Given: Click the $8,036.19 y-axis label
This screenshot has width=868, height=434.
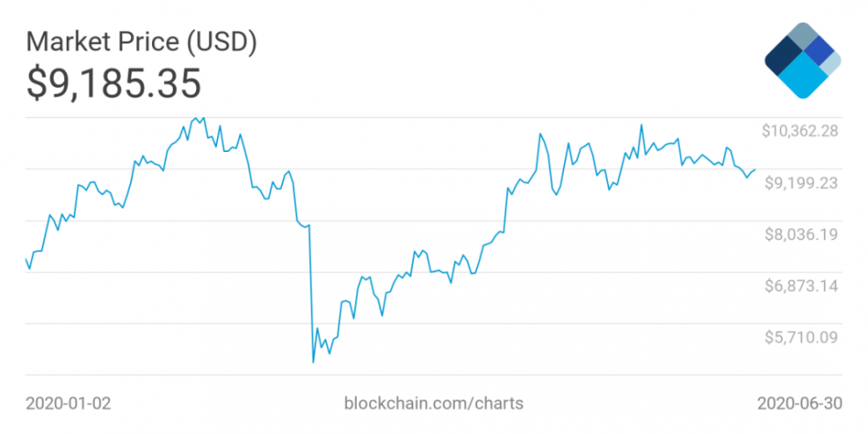Looking at the screenshot, I should (800, 233).
